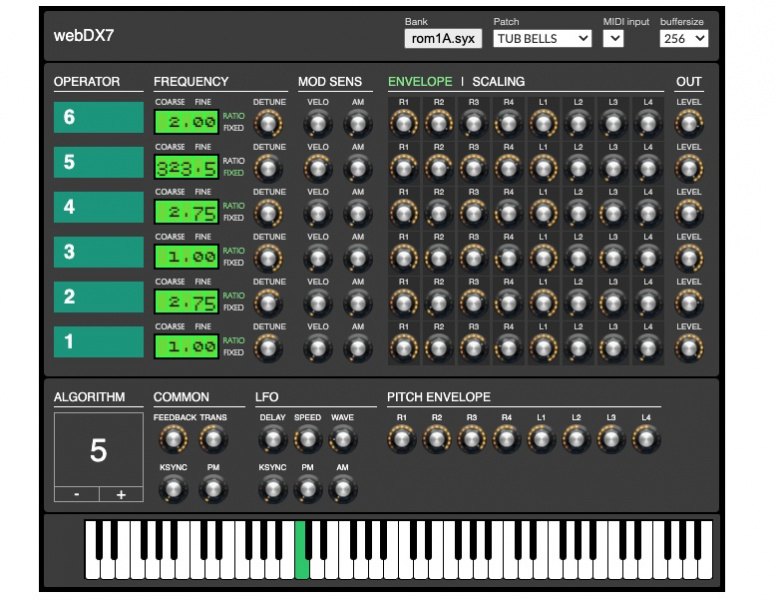Decrease algorithm number with minus button
This screenshot has height=600, width=777.
coord(77,494)
